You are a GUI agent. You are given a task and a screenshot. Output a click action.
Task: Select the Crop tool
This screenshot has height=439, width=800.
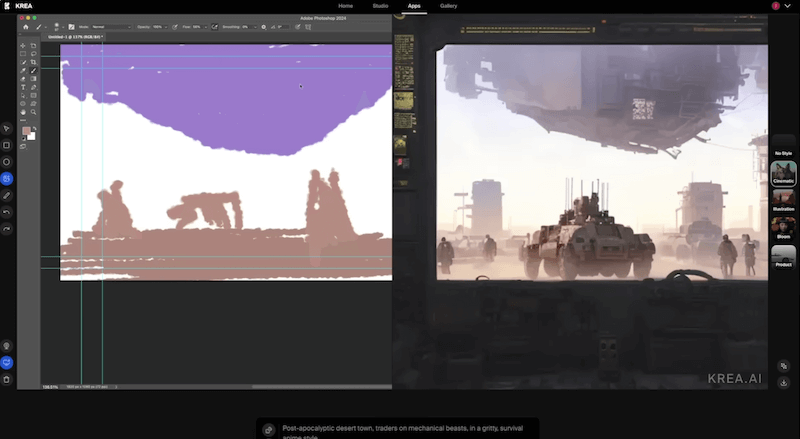click(x=33, y=62)
